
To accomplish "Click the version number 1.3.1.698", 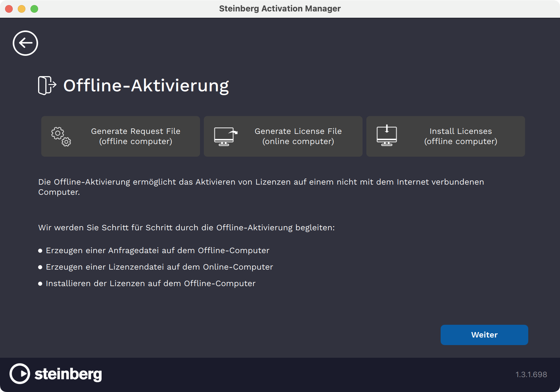I will coord(531,375).
